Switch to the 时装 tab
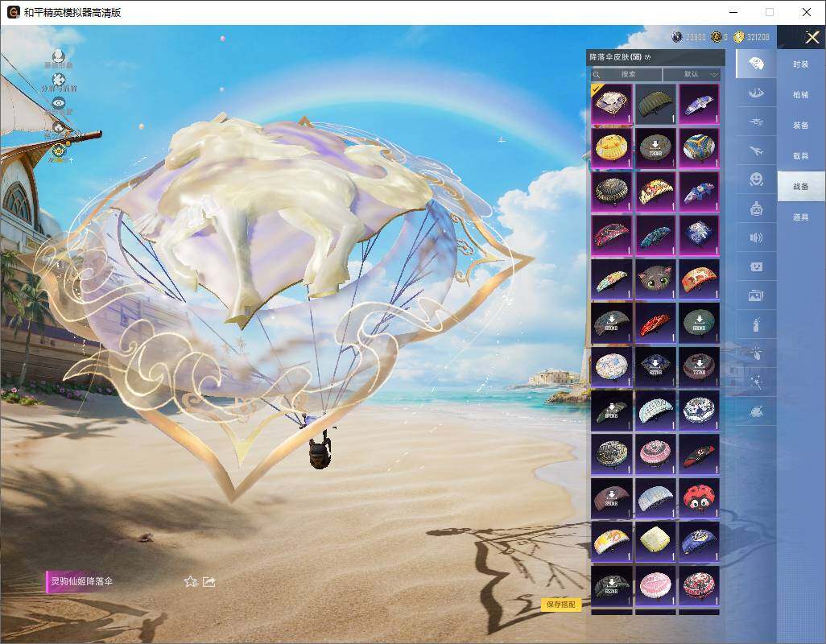Image resolution: width=826 pixels, height=644 pixels. (x=801, y=64)
